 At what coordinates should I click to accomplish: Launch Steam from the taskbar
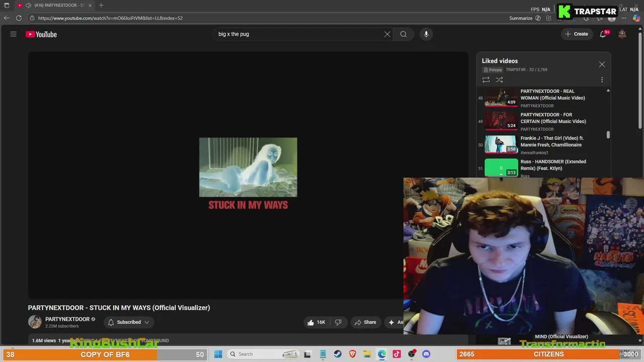tap(338, 354)
